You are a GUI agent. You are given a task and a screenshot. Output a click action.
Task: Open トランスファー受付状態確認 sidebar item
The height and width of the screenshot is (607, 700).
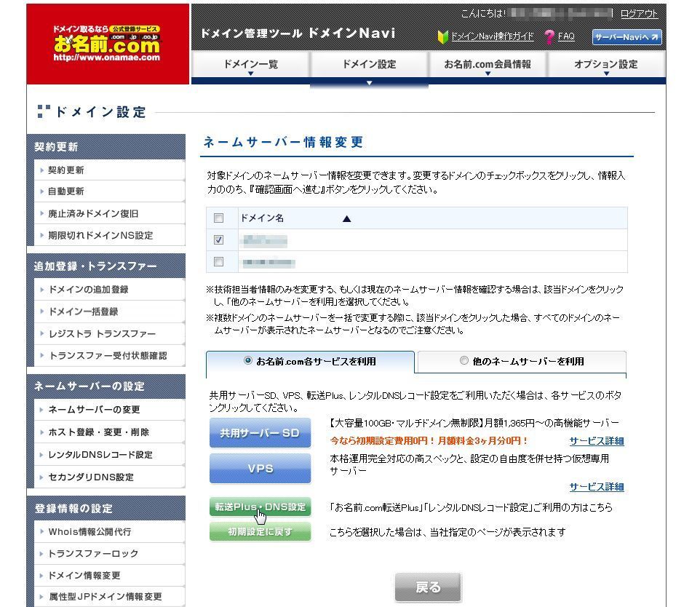[109, 355]
